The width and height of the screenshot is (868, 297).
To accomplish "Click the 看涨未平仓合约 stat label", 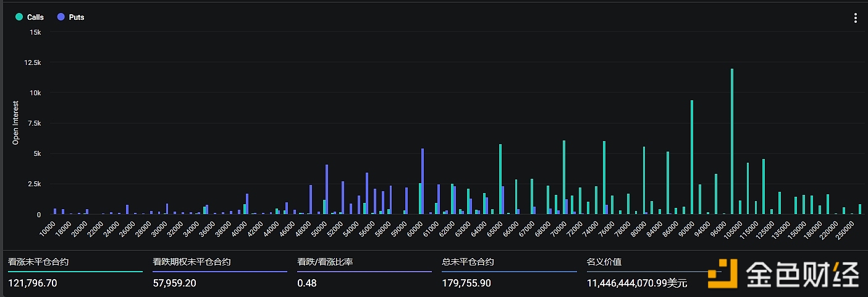I will (x=38, y=262).
